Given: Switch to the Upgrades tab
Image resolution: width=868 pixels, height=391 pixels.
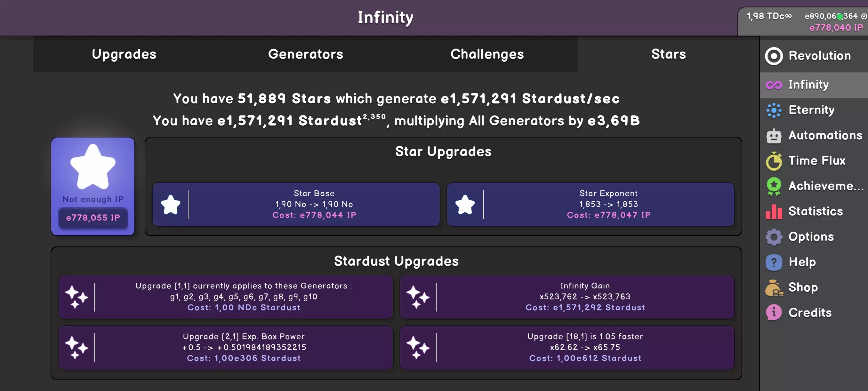Looking at the screenshot, I should (x=124, y=54).
